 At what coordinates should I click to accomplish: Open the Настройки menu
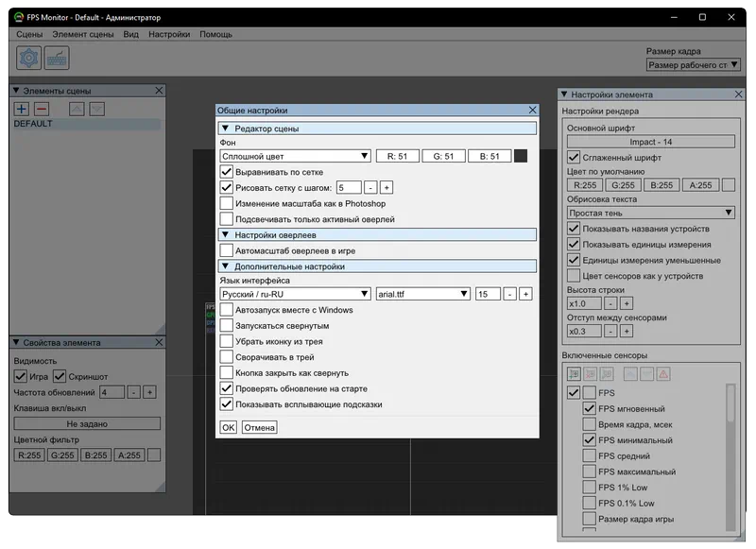(169, 34)
